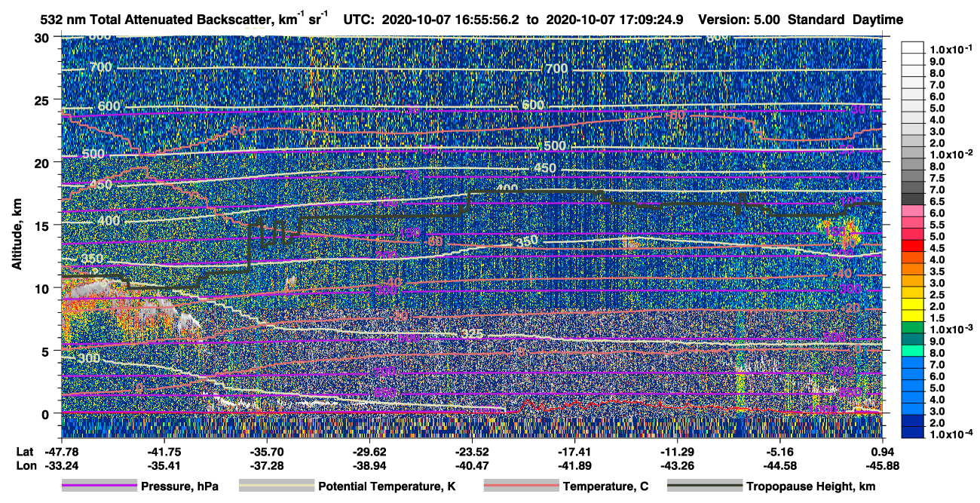
Task: Click the longitude value '-41.89'
Action: pos(574,465)
